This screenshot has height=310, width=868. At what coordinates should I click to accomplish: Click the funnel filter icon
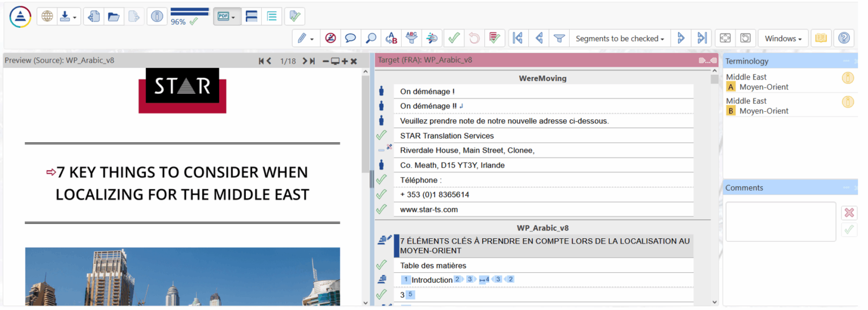pos(559,38)
